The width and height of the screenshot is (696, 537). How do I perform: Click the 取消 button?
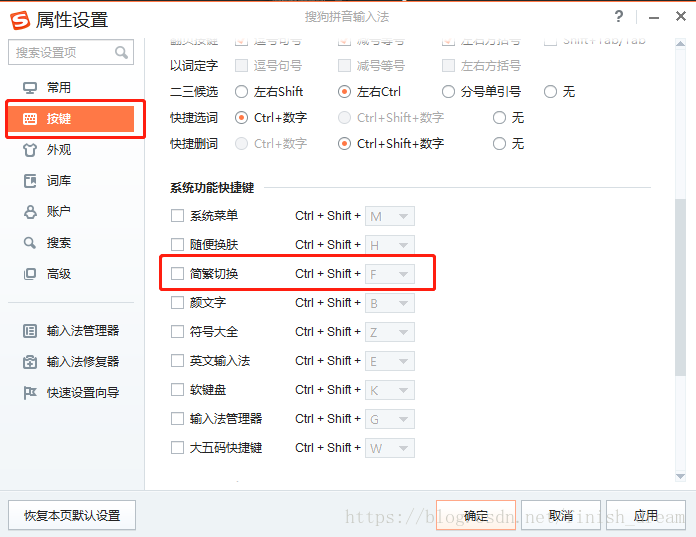click(x=561, y=515)
